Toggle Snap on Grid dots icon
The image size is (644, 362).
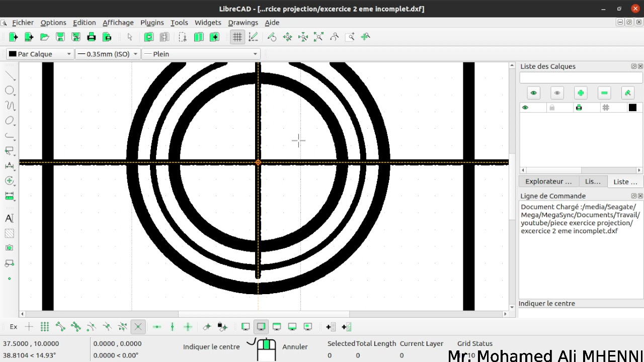click(45, 327)
